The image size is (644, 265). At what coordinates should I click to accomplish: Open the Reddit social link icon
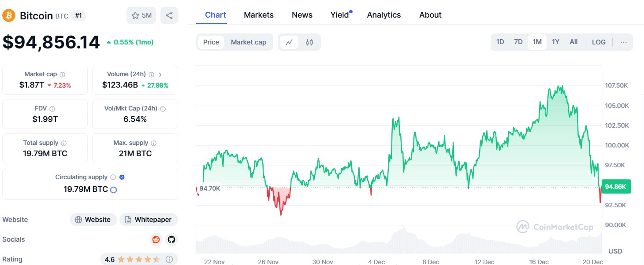(156, 239)
